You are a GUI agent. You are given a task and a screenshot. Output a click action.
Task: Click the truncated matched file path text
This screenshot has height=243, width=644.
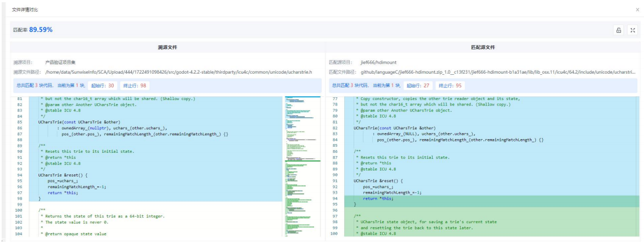497,71
